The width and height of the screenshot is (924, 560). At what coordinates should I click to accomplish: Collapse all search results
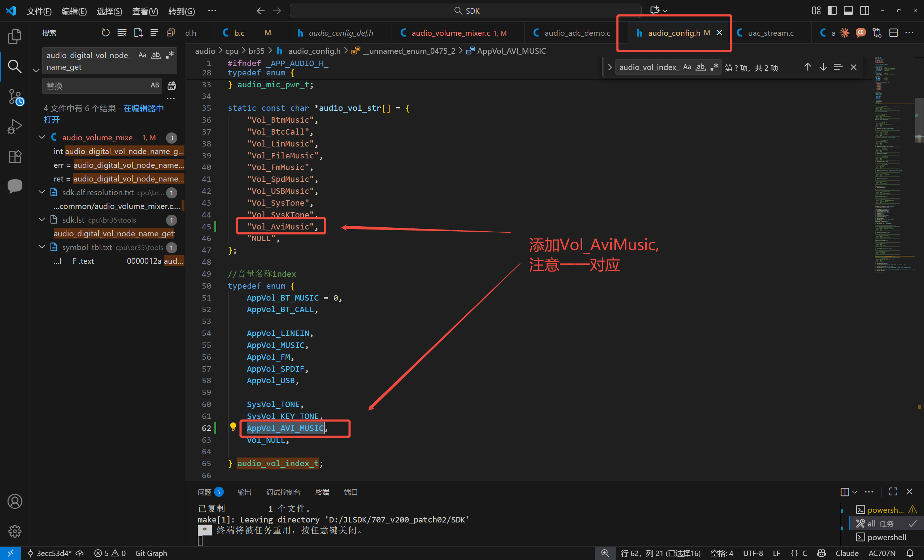171,33
